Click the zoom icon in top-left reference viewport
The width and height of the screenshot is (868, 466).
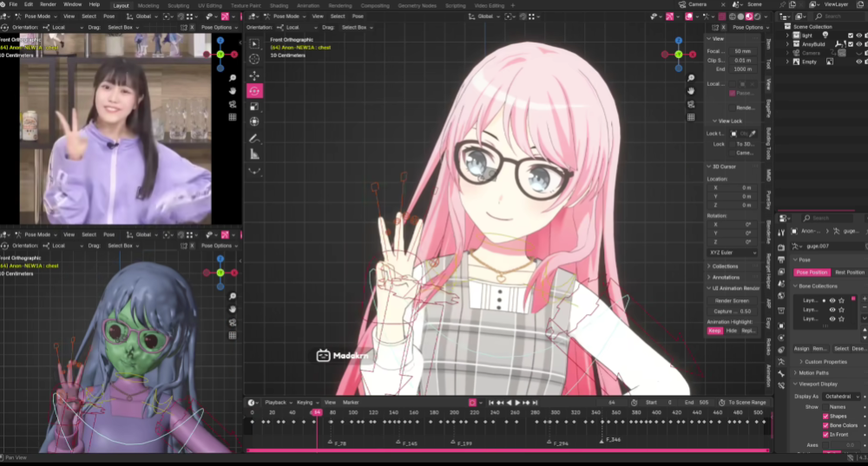pos(233,78)
